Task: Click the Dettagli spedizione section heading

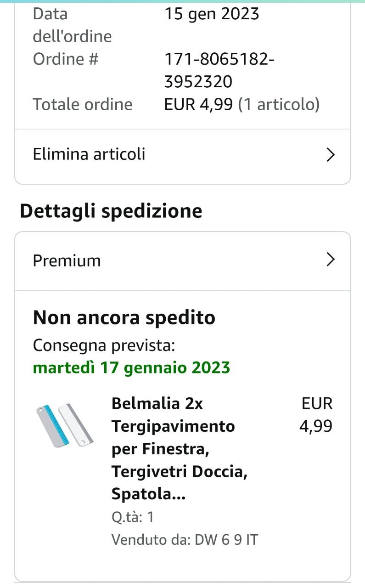Action: point(111,211)
